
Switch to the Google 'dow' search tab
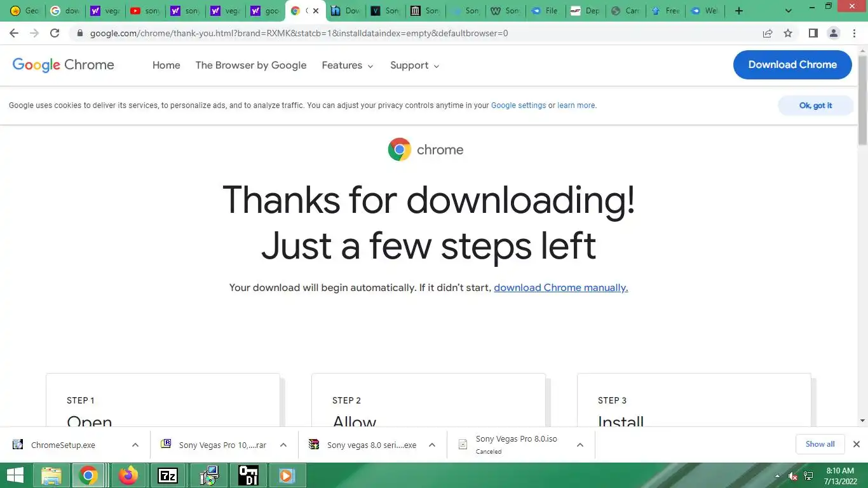[65, 11]
